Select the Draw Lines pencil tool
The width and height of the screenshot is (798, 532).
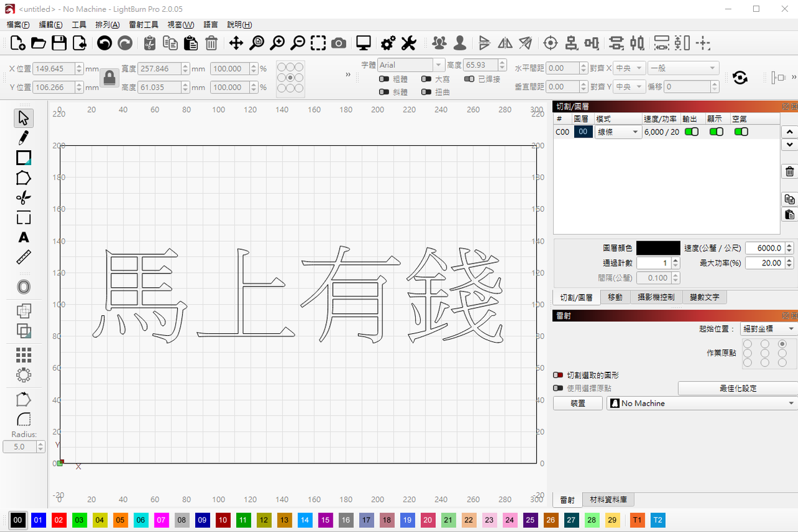24,138
